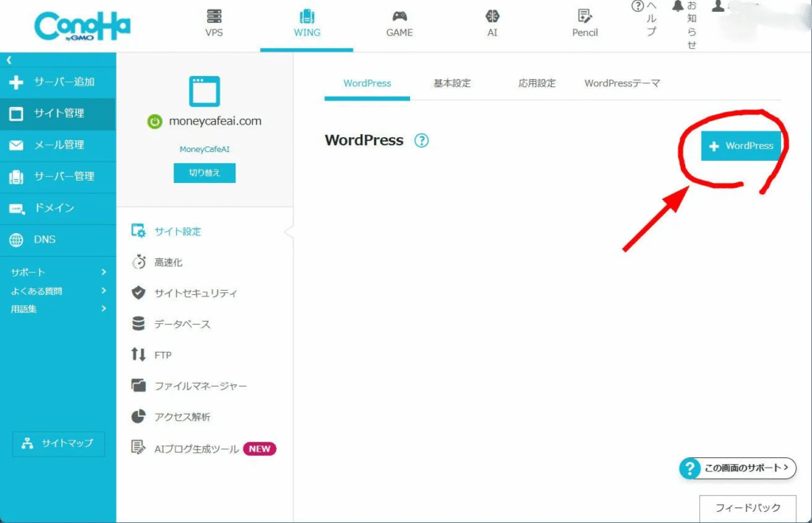Click the NEW badge beside AIブログ生成ツール
The width and height of the screenshot is (812, 523).
(x=259, y=449)
